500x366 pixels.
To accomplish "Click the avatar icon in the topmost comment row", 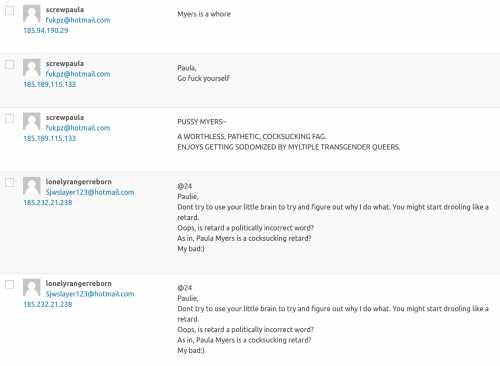I will click(x=32, y=13).
